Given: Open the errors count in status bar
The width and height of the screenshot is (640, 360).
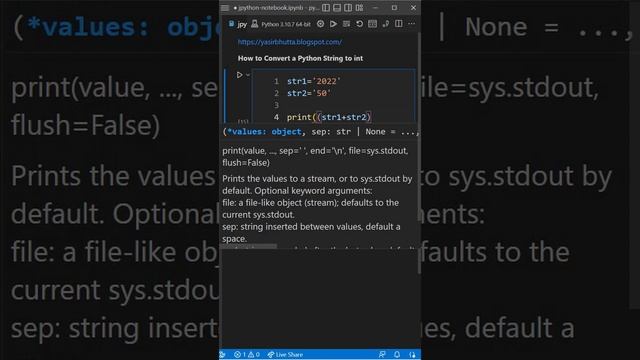Looking at the screenshot, I should [x=240, y=355].
